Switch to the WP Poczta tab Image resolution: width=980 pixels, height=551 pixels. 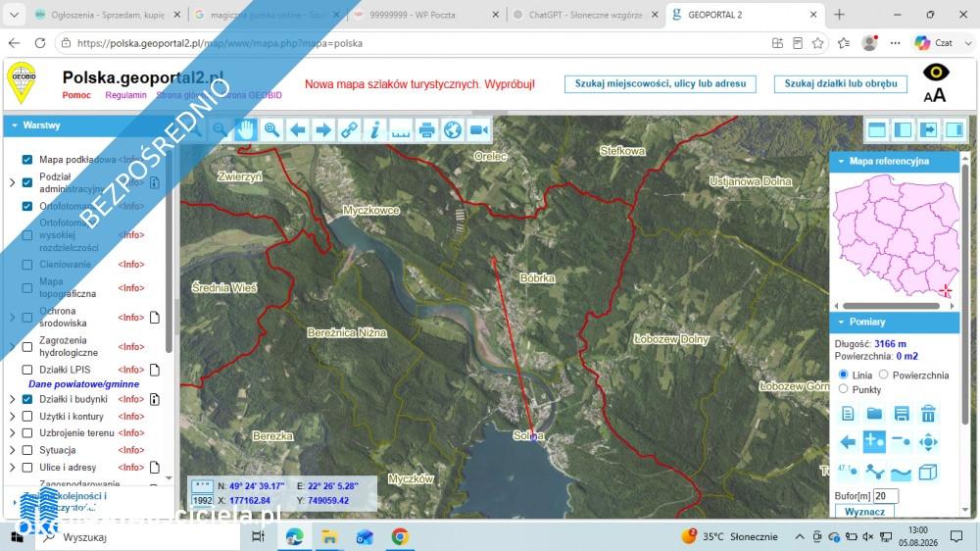click(x=427, y=15)
